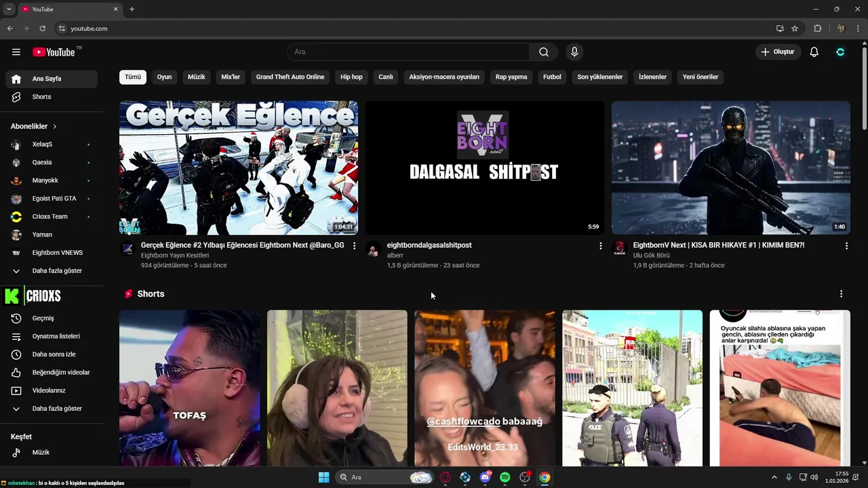
Task: Play EightbornV Next masked figure thumbnail
Action: (731, 168)
